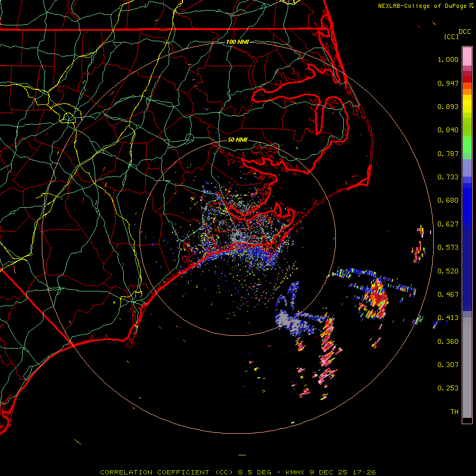476x476 pixels.
Task: Click the Correlation Coefficient KMHX caption text
Action: point(238,472)
